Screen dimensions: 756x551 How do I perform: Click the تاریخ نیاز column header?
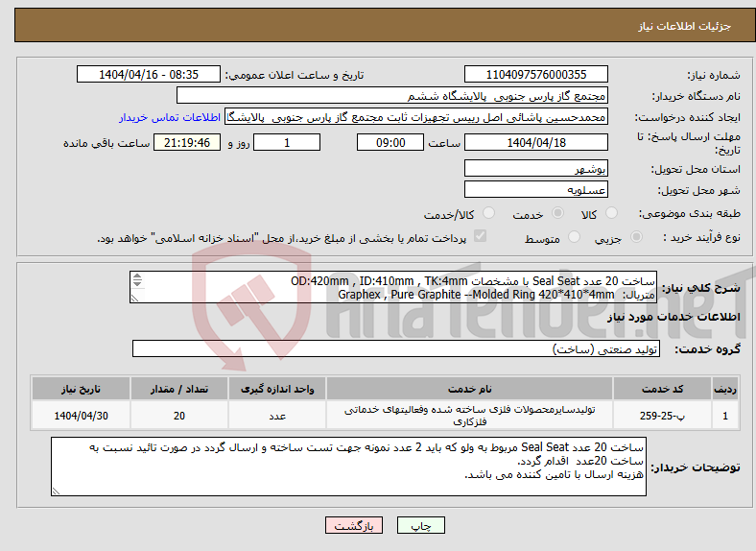click(81, 389)
